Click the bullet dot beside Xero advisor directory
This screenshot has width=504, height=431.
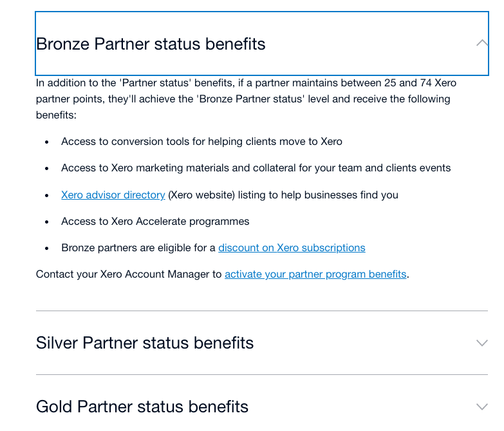(x=47, y=195)
